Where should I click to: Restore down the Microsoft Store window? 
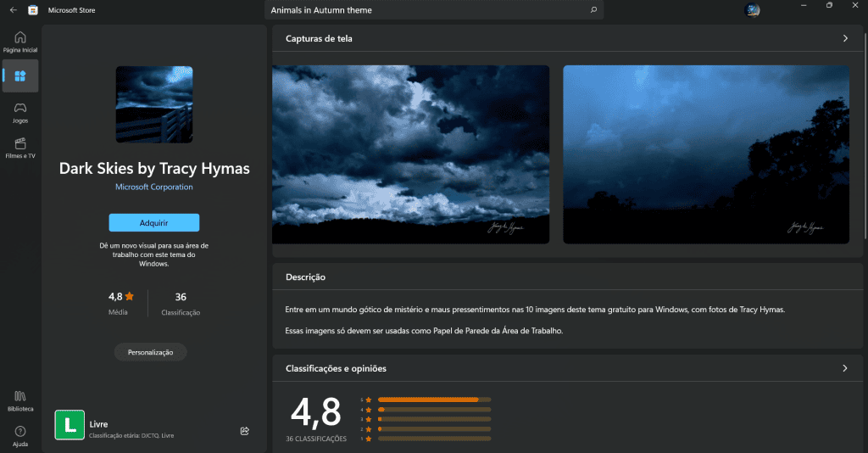(829, 5)
